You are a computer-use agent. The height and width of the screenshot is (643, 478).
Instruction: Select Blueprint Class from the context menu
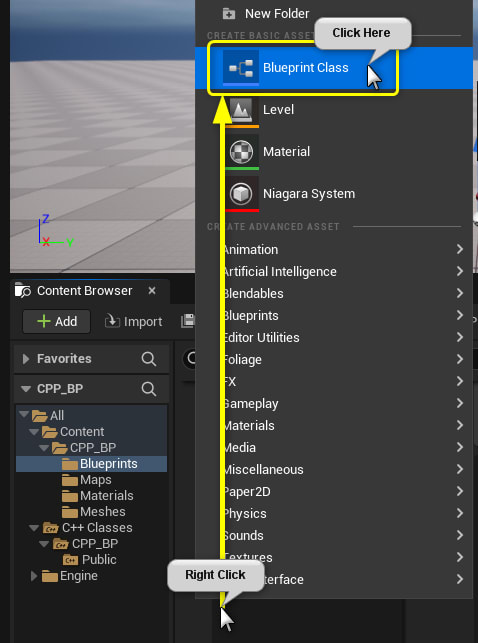(333, 68)
